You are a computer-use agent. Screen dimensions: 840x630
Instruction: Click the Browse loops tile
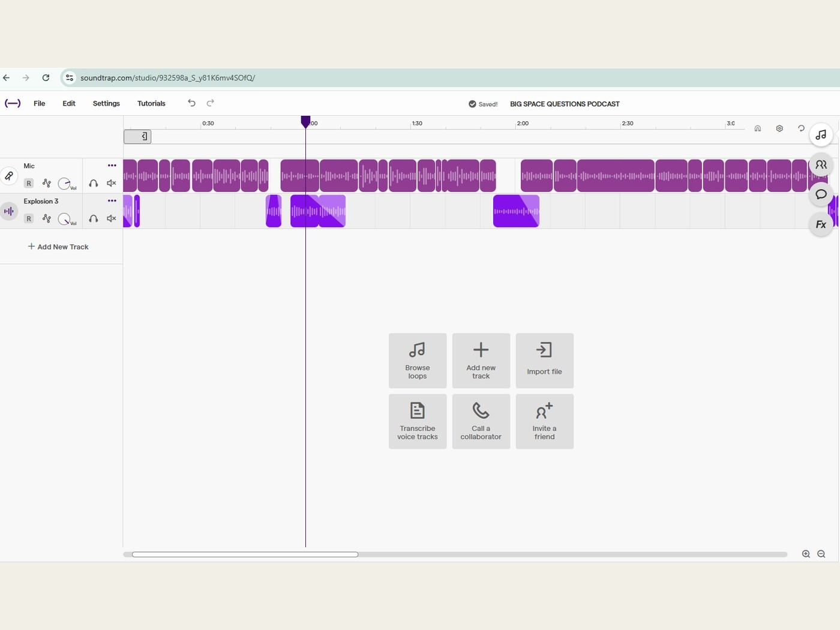pyautogui.click(x=418, y=361)
